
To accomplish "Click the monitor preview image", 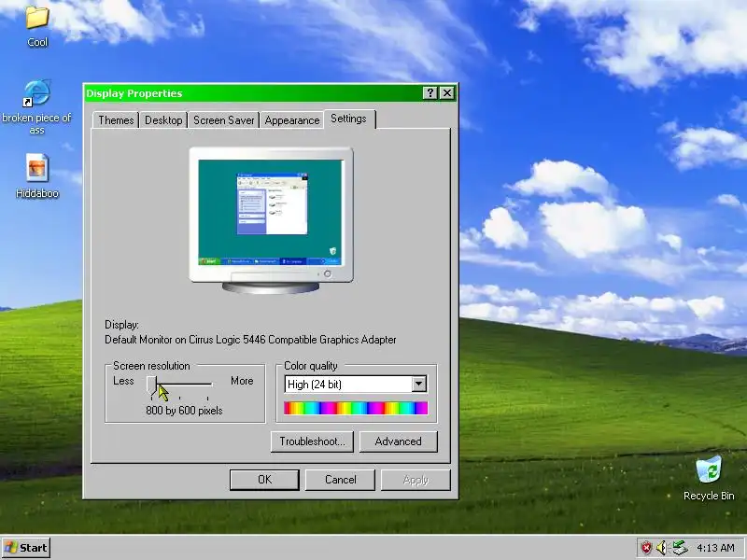I will [x=271, y=220].
